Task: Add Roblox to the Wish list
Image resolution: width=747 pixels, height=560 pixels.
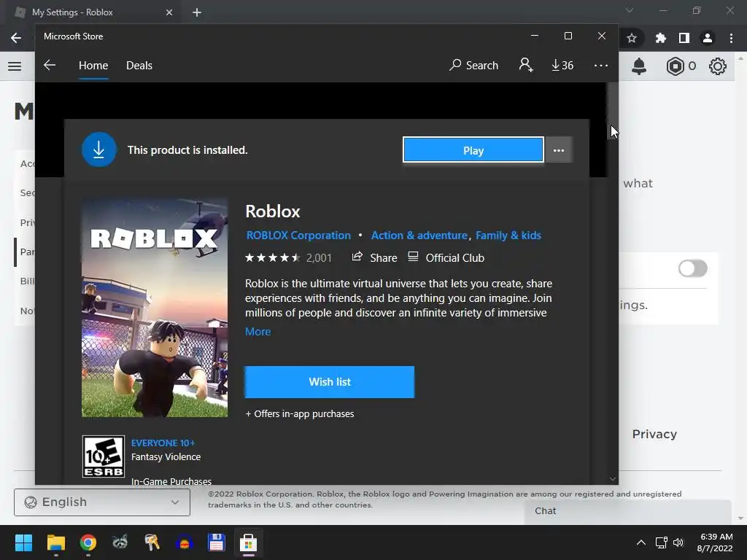Action: [329, 382]
